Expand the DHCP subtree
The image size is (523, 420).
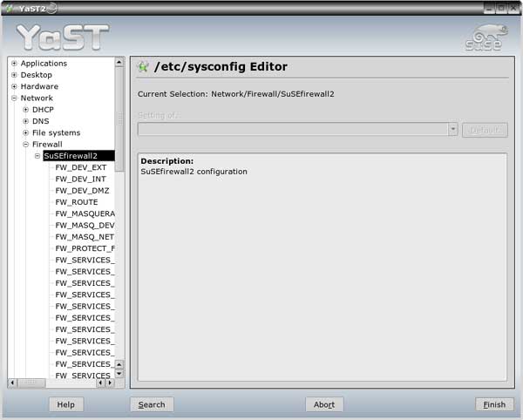[x=25, y=110]
